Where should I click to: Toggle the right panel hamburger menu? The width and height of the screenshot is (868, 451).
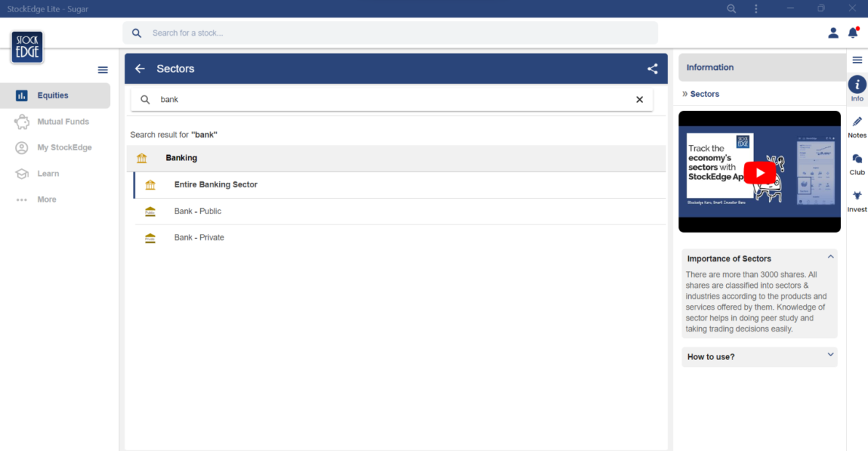857,60
